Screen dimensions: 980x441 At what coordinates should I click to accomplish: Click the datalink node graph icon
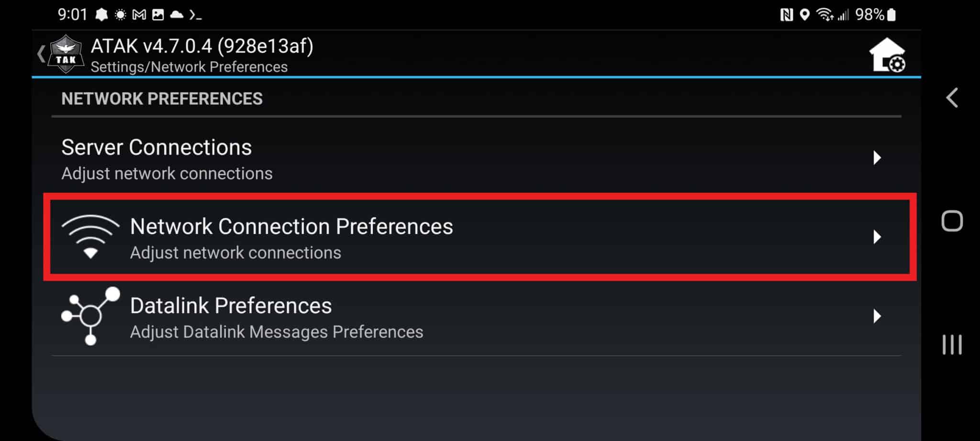pyautogui.click(x=90, y=316)
